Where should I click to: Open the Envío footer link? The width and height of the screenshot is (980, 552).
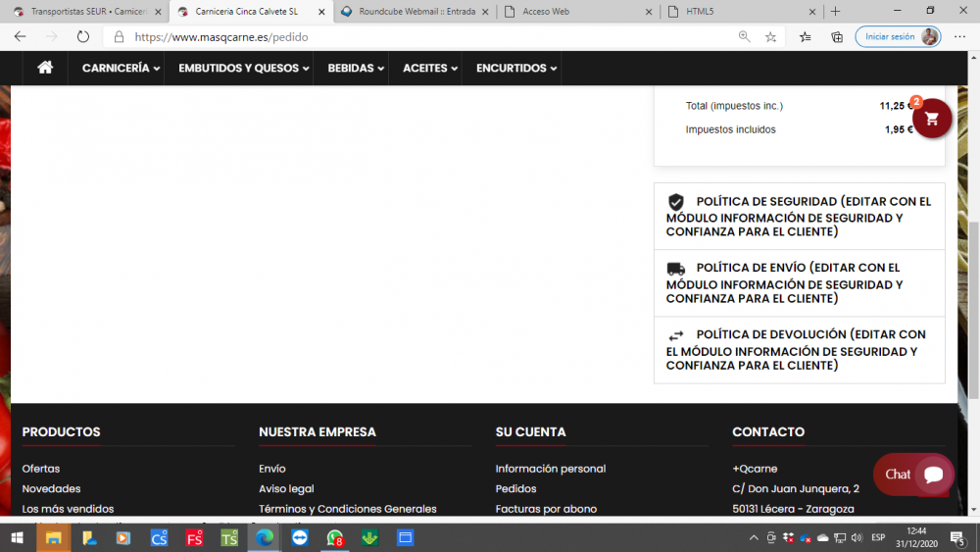(271, 469)
